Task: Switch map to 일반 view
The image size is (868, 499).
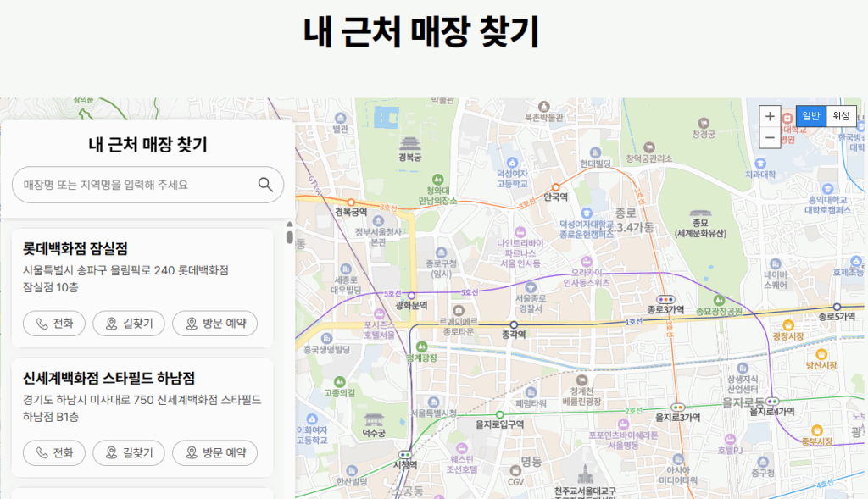Action: (811, 115)
